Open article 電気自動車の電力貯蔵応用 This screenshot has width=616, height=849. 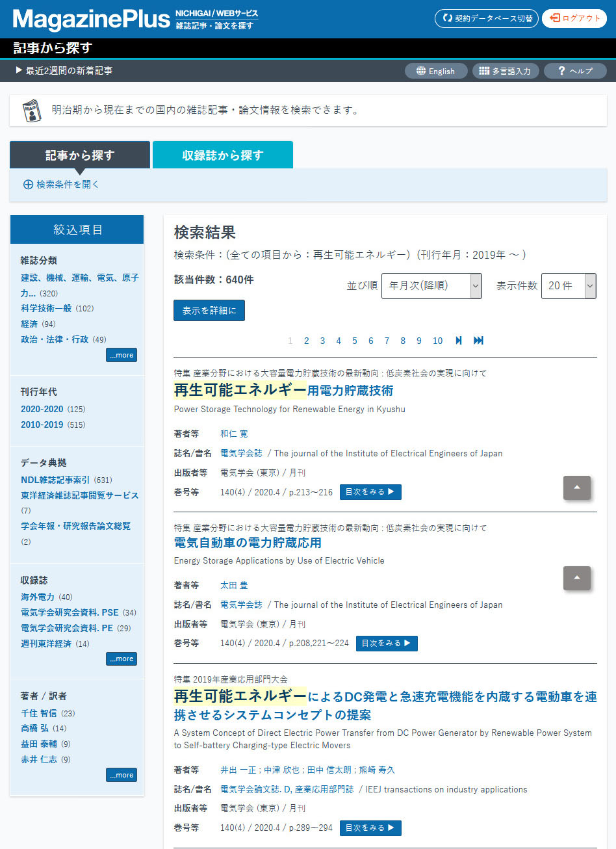click(x=248, y=543)
